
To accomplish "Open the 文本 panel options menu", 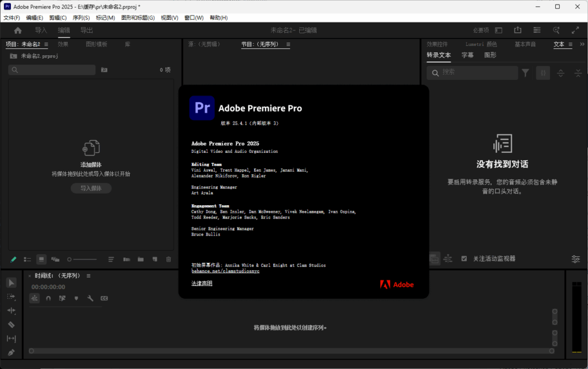I will point(571,44).
